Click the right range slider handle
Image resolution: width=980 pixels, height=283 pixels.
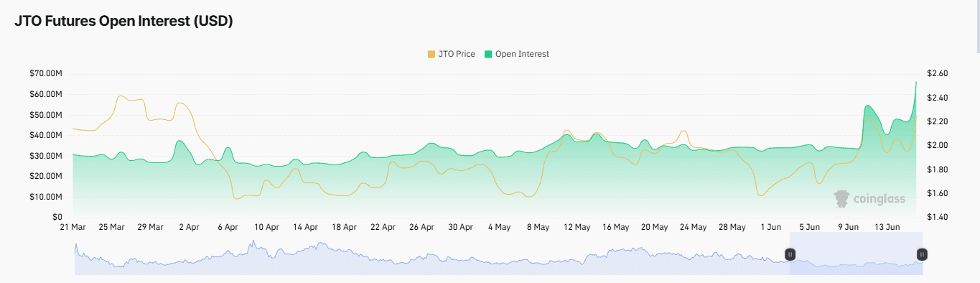tap(922, 254)
